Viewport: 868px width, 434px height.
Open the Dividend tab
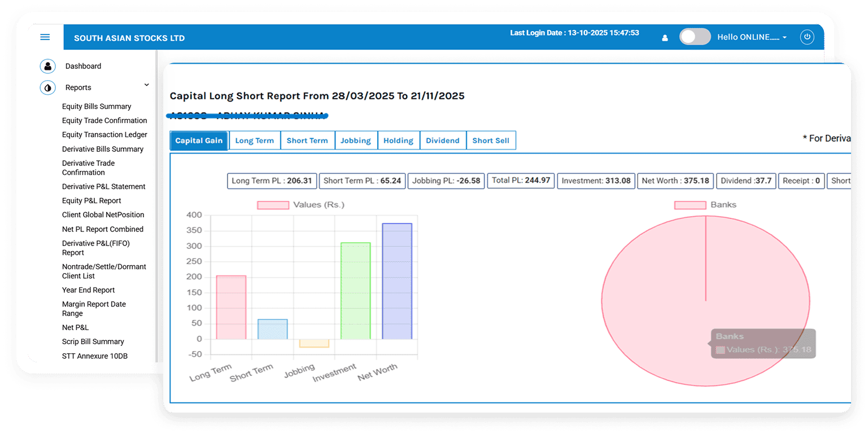pos(442,141)
